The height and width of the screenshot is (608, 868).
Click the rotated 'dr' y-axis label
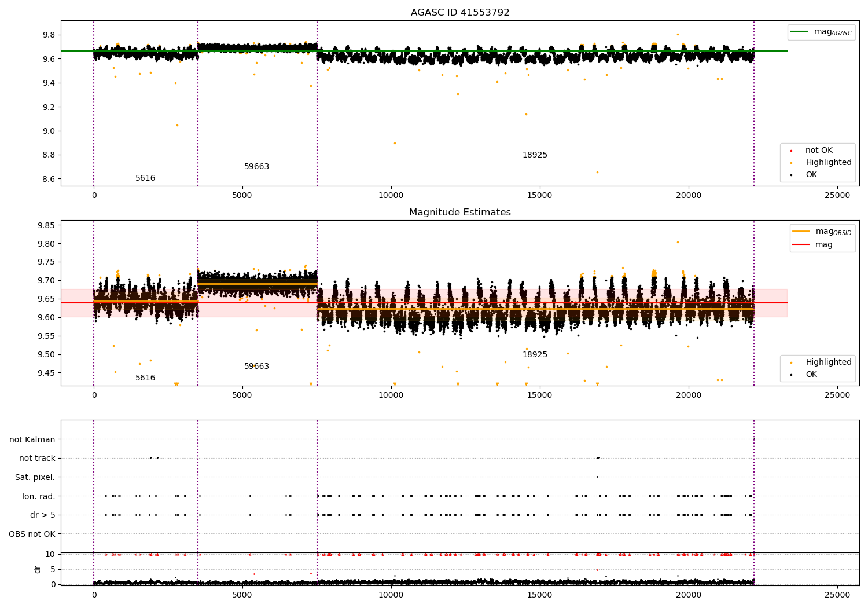pyautogui.click(x=38, y=569)
